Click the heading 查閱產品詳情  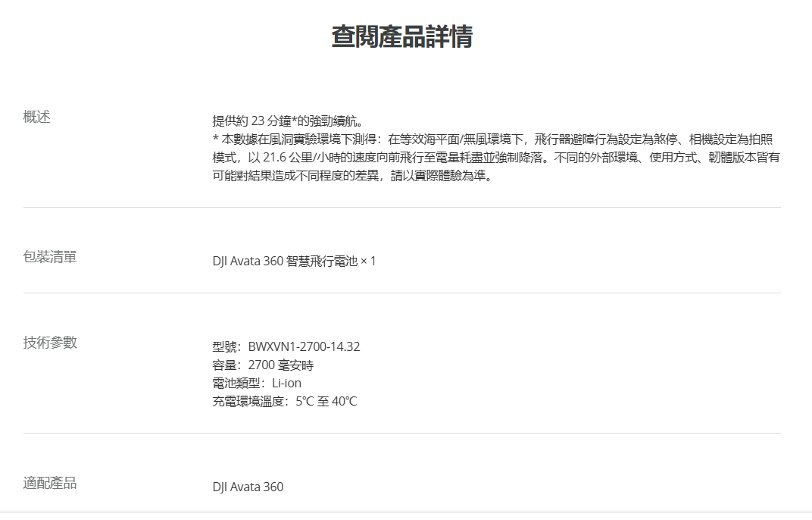[402, 37]
